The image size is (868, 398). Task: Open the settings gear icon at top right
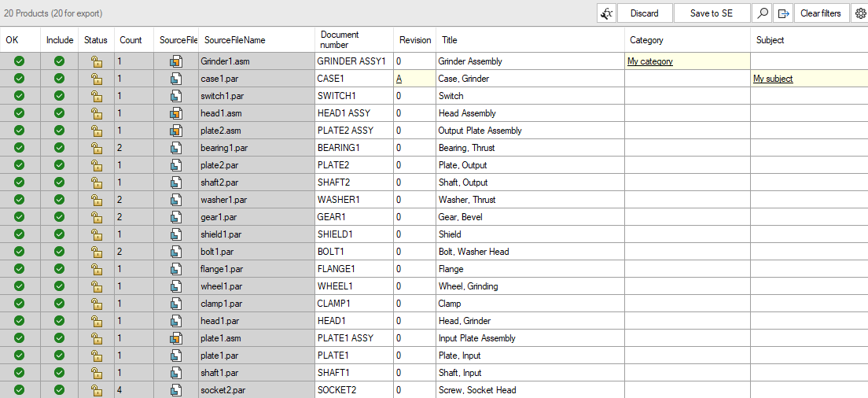point(859,13)
